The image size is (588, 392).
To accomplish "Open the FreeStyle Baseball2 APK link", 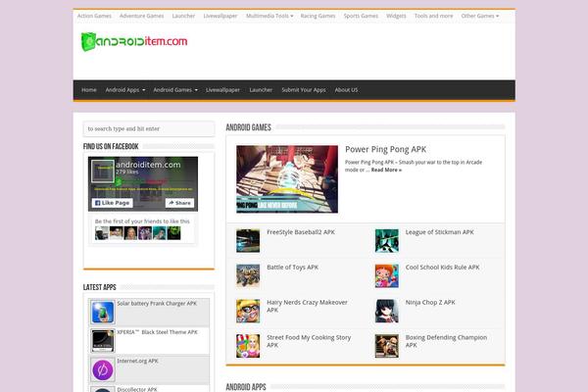I will tap(301, 232).
